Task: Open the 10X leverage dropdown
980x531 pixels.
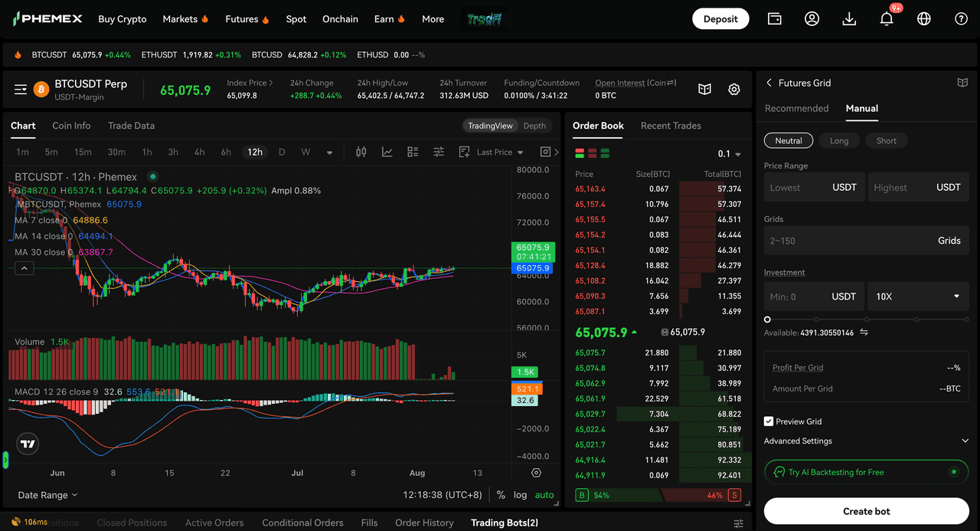Action: (919, 297)
